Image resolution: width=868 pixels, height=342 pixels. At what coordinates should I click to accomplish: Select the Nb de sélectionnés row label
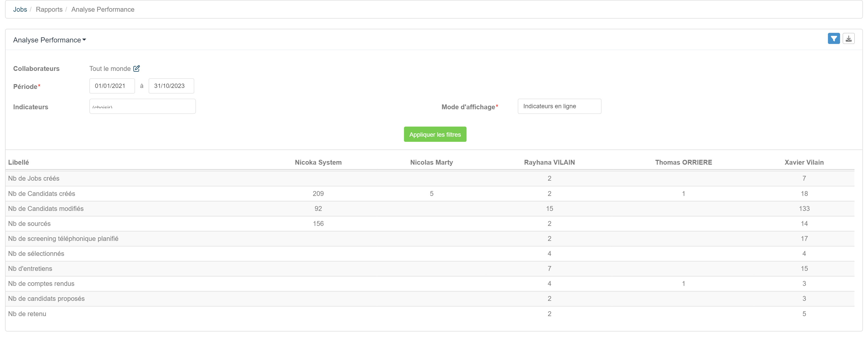click(x=36, y=254)
